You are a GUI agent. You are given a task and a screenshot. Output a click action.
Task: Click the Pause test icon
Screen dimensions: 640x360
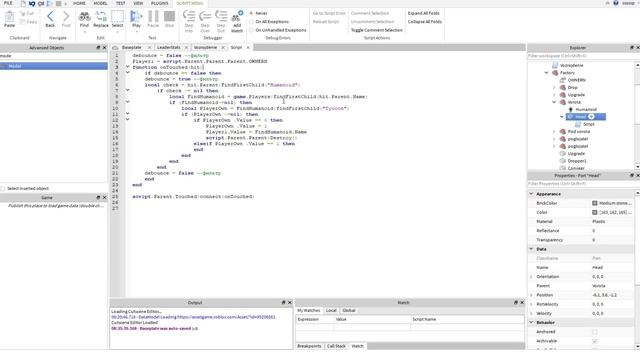[x=153, y=17]
